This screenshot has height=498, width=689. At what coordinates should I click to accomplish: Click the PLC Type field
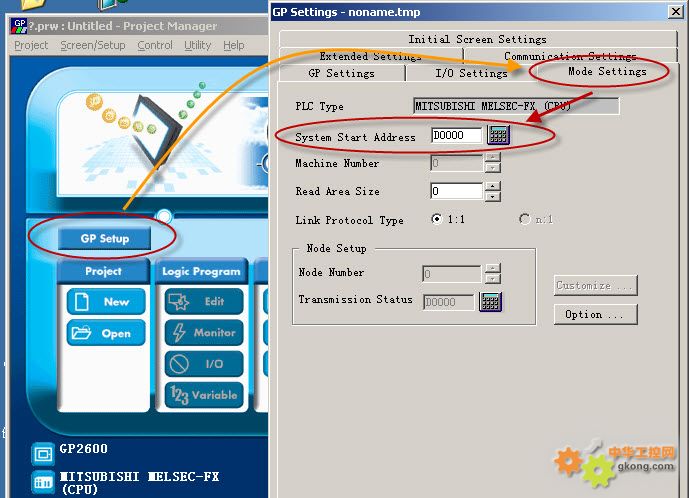(516, 106)
